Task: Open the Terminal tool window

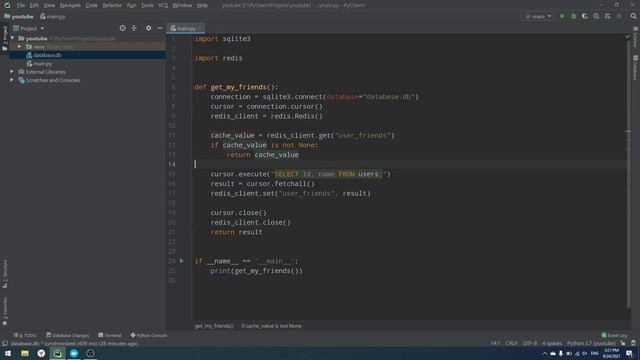Action: pyautogui.click(x=110, y=335)
